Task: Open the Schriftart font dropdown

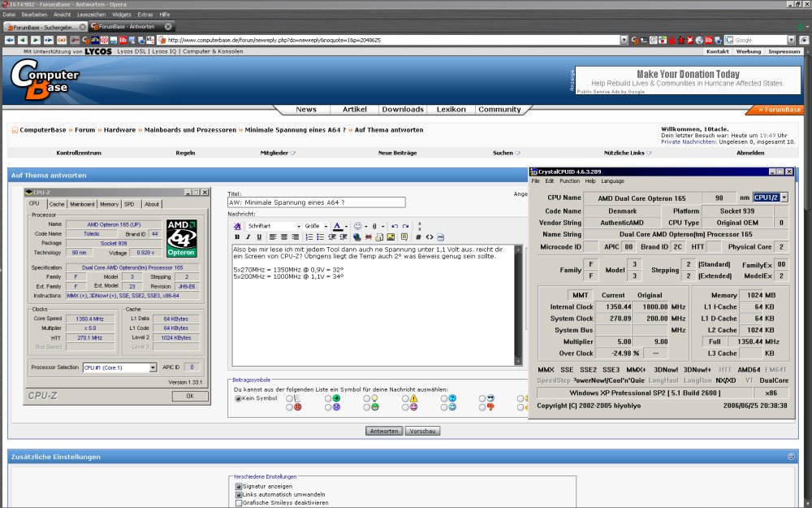Action: [274, 226]
